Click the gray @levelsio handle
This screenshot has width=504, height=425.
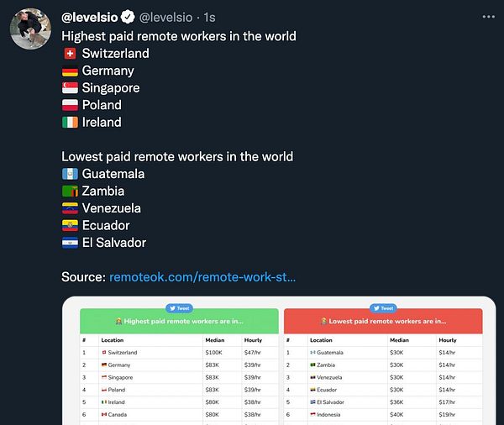pos(166,17)
